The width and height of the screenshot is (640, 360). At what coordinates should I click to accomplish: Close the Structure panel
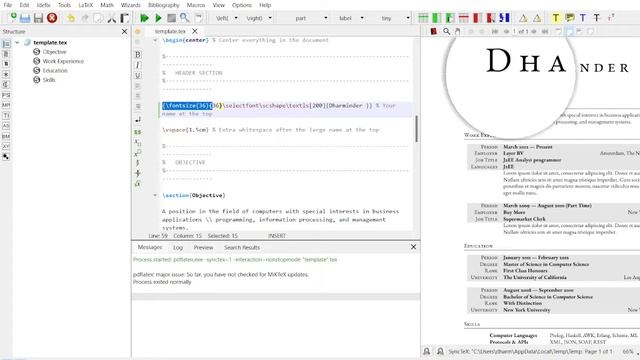124,31
